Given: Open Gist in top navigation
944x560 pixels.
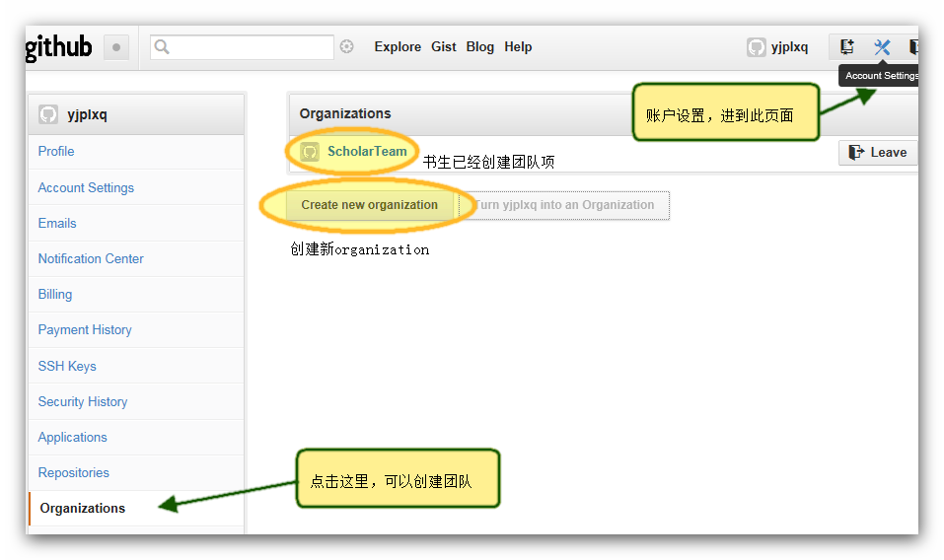Looking at the screenshot, I should (444, 47).
